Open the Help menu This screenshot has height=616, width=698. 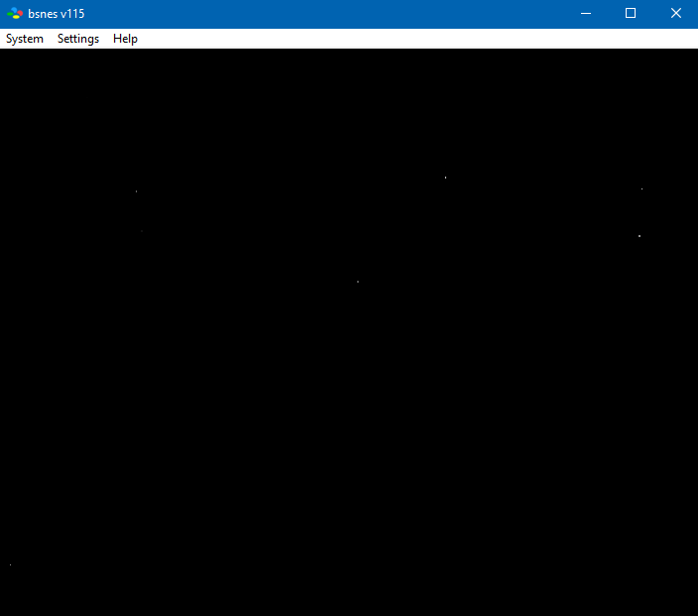click(125, 39)
